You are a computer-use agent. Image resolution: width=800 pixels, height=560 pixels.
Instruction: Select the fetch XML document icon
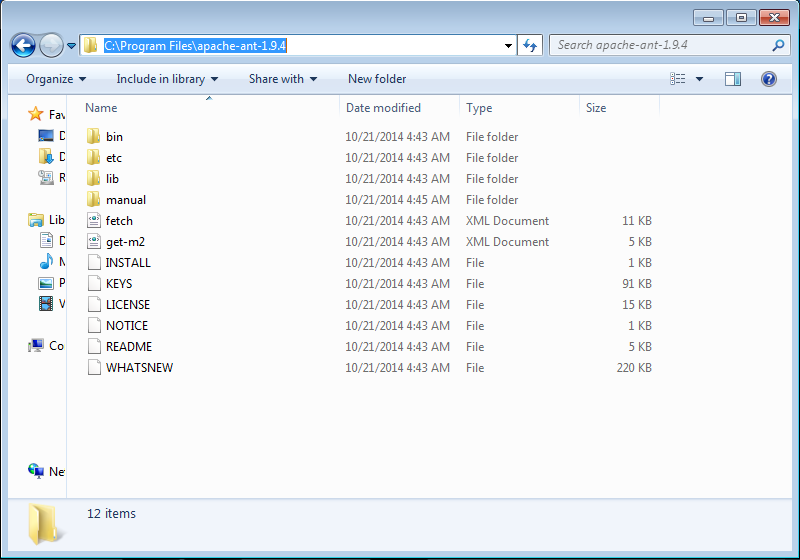(94, 221)
